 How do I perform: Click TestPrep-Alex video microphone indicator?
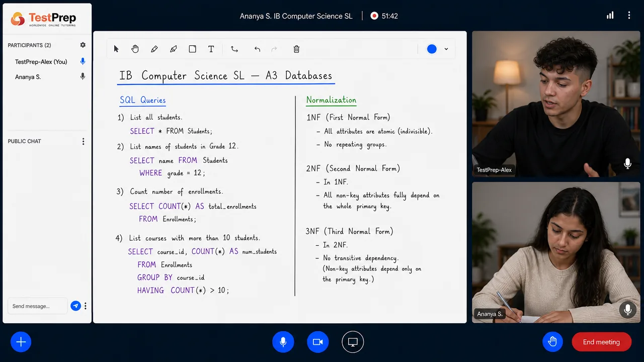(627, 164)
